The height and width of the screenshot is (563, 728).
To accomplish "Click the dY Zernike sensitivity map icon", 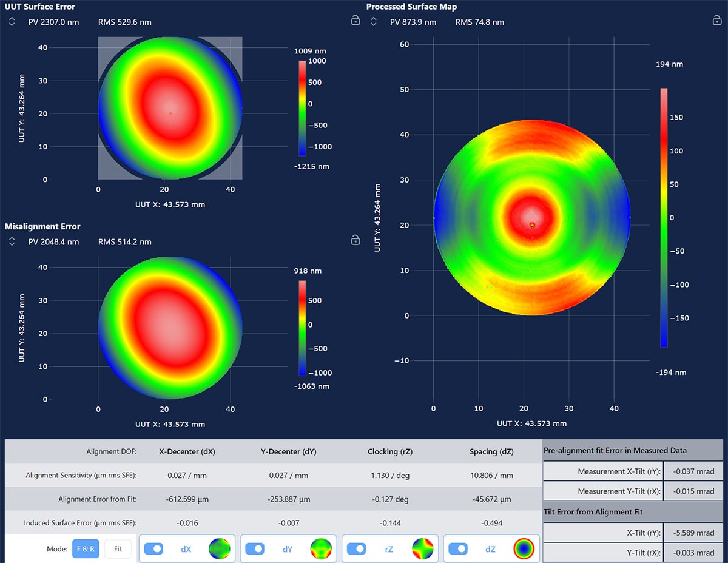I will (322, 548).
